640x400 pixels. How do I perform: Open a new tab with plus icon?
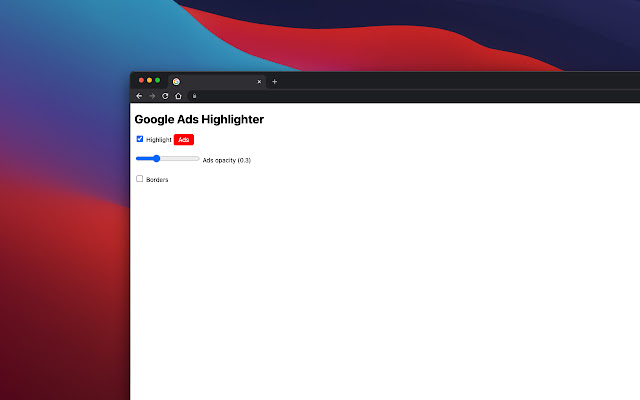(x=275, y=82)
